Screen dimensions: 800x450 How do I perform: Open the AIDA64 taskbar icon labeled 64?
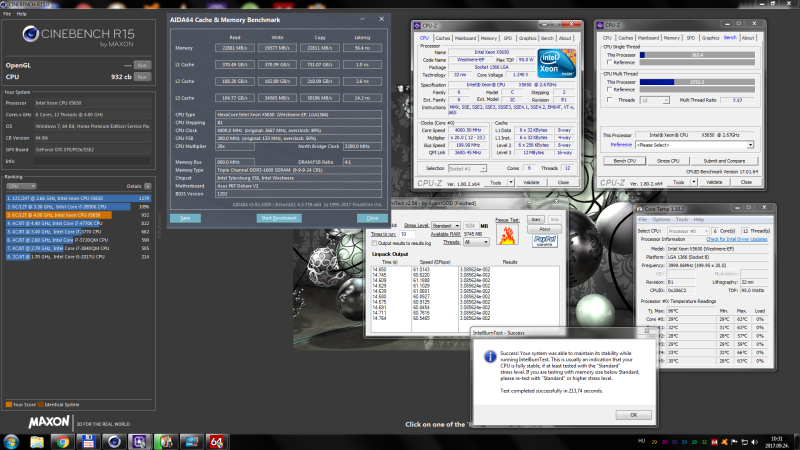(x=216, y=442)
